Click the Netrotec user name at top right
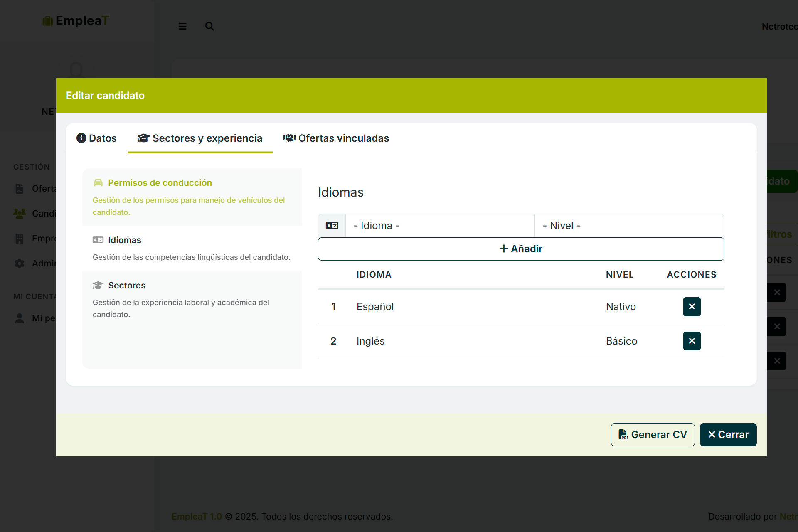Screen dimensions: 798x532 [780, 27]
